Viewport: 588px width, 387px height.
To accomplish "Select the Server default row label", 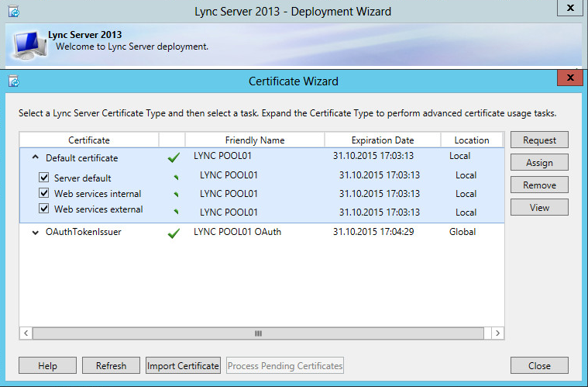I will (82, 178).
